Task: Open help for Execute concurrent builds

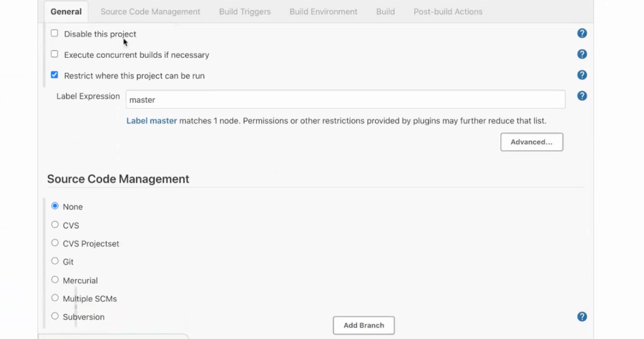Action: click(x=581, y=54)
